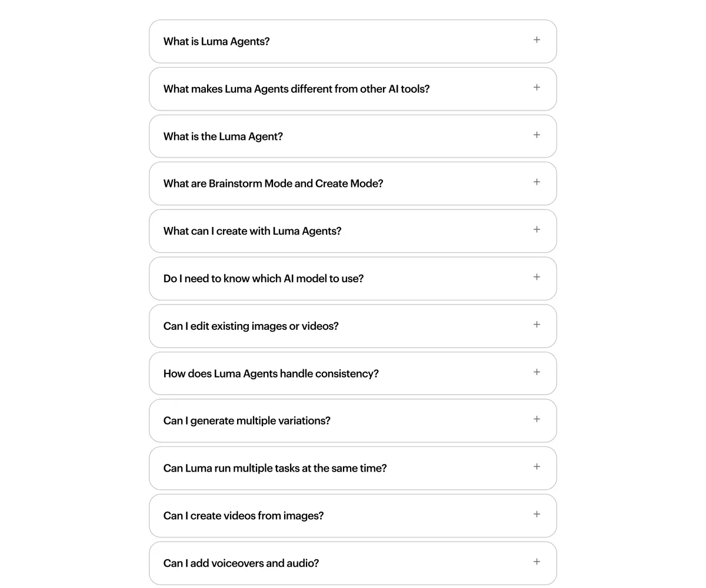This screenshot has height=588, width=706.
Task: Click plus icon beside "What makes Luma Agents different"
Action: click(x=537, y=88)
